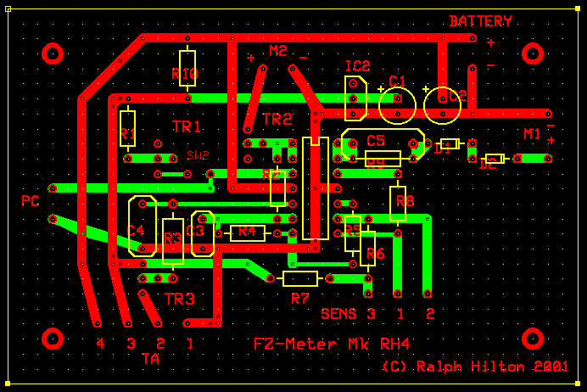Click the R10 resistor outline
Viewport: 587px width, 392px height.
point(187,67)
